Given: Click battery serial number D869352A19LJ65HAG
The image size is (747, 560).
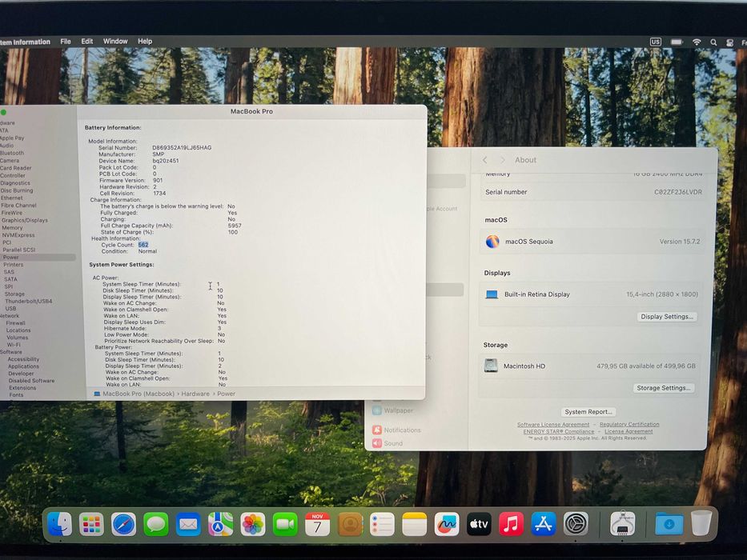Looking at the screenshot, I should (182, 148).
